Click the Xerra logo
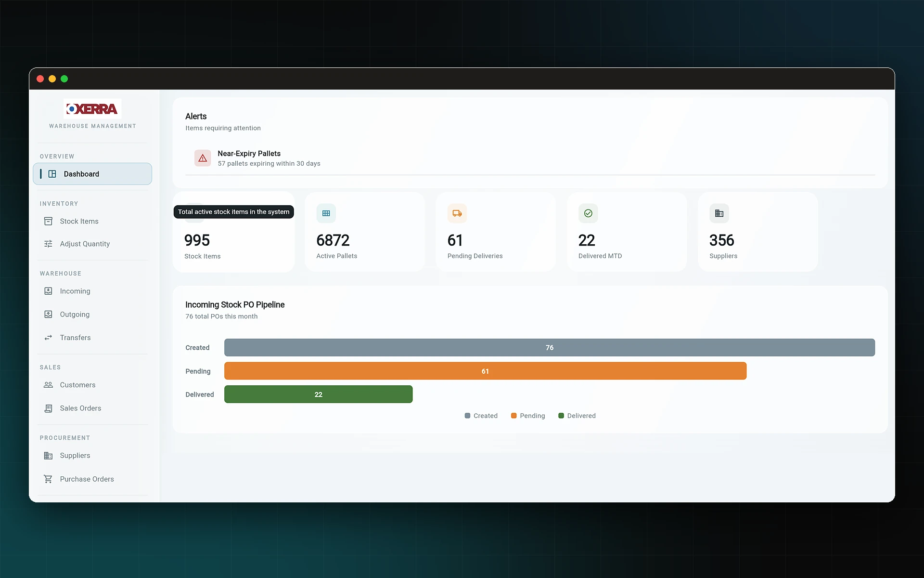Image resolution: width=924 pixels, height=578 pixels. pos(92,109)
